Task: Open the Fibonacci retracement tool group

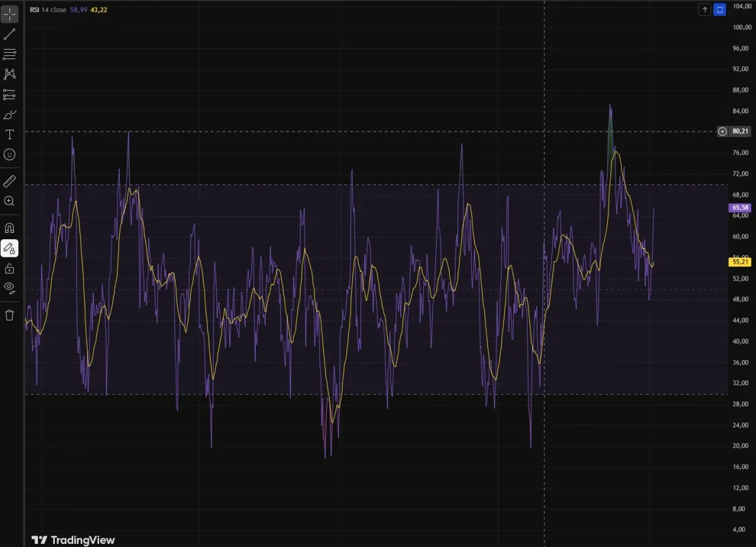Action: [x=9, y=54]
